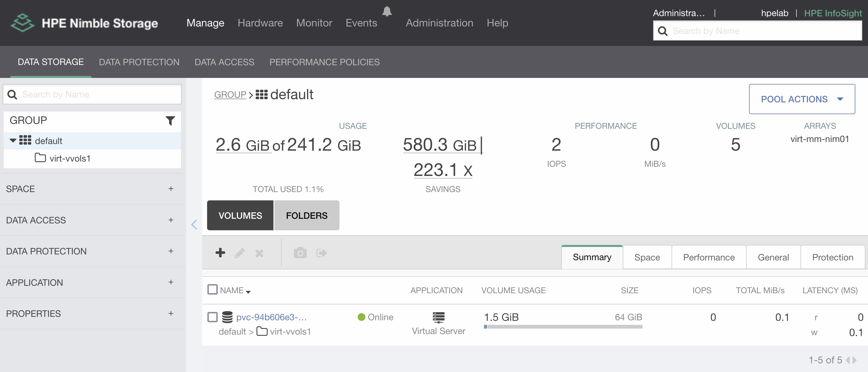Collapse the left sidebar with the chevron
This screenshot has width=868, height=372.
click(194, 224)
